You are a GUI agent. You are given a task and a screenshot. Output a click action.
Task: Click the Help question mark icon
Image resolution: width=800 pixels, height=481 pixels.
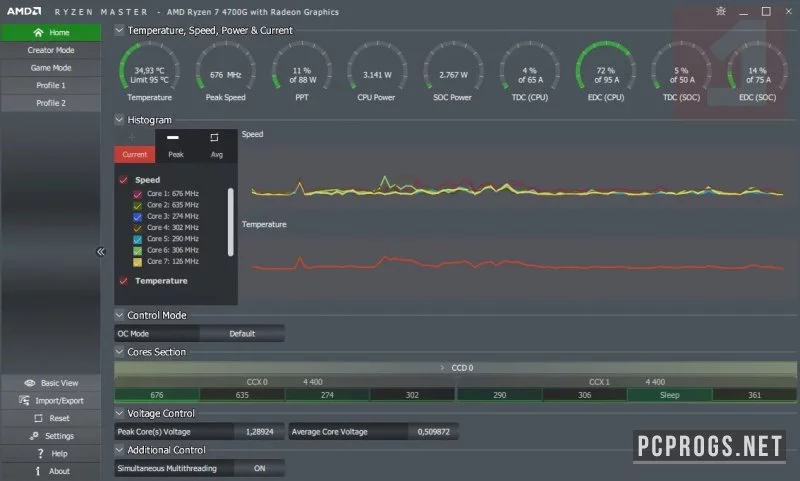[x=41, y=453]
